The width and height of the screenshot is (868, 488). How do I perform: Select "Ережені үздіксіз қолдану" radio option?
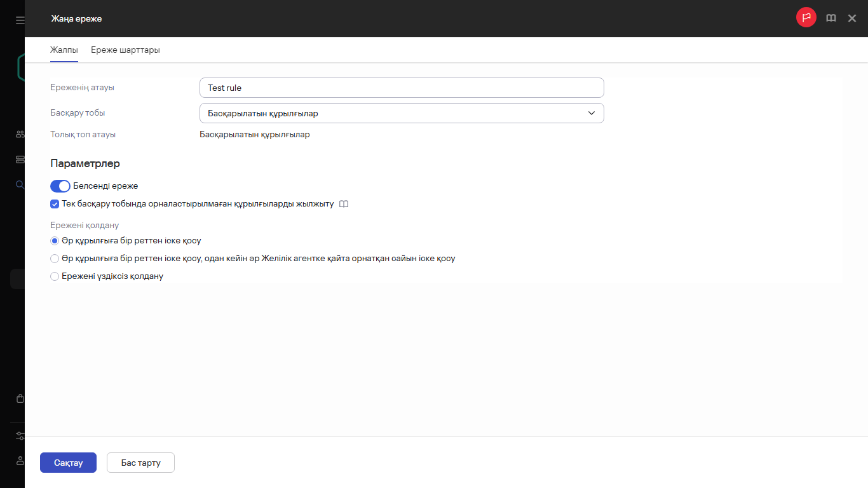55,276
